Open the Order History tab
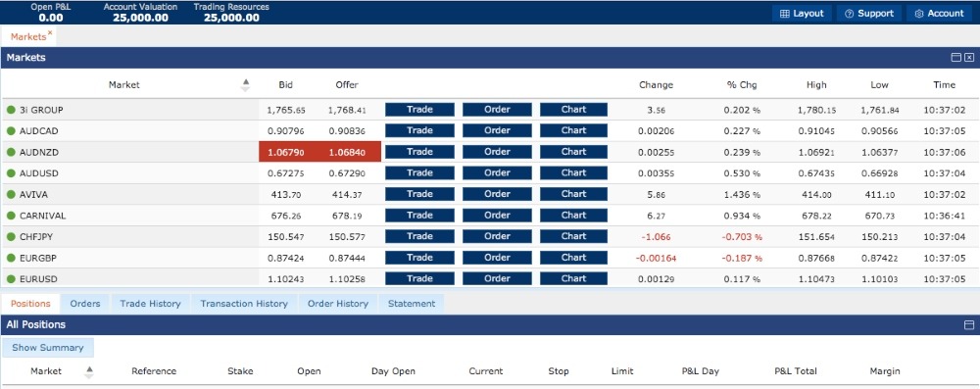The width and height of the screenshot is (980, 389). point(337,304)
